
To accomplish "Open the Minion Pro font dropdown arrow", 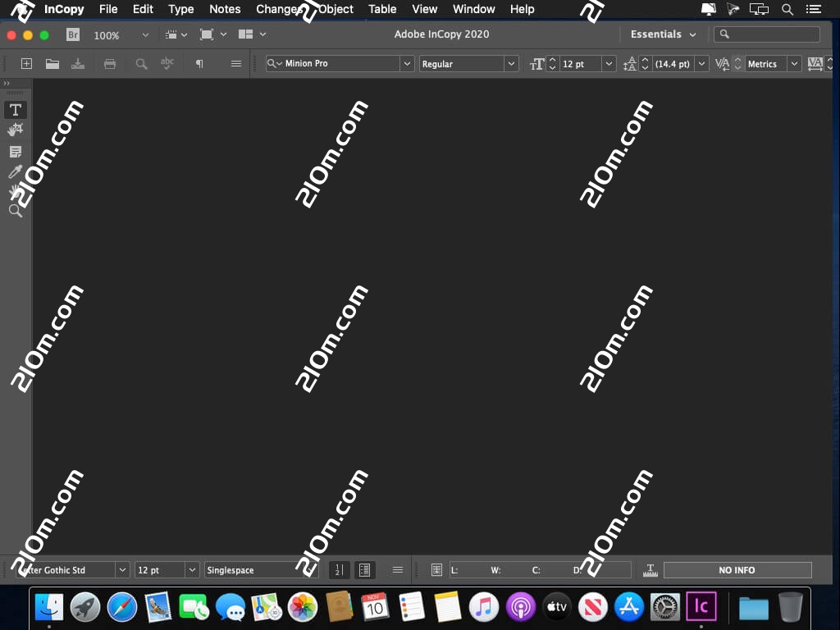I will tap(407, 64).
